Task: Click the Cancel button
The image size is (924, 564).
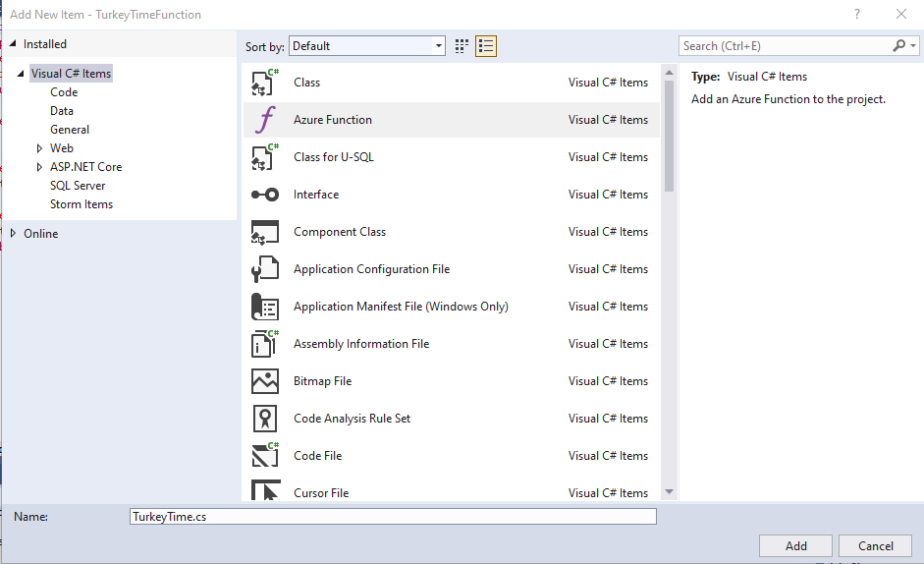Action: (x=875, y=545)
